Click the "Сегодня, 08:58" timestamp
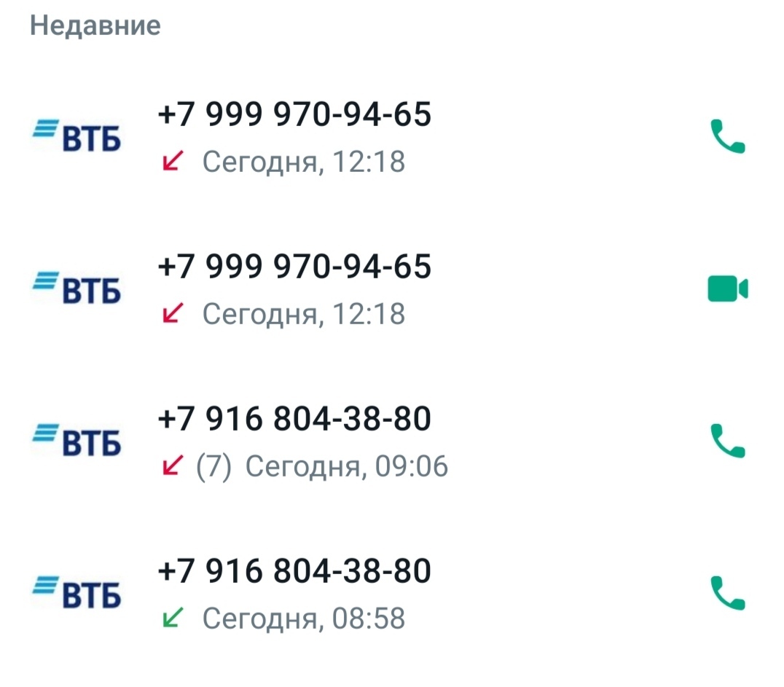784x687 pixels. tap(303, 619)
